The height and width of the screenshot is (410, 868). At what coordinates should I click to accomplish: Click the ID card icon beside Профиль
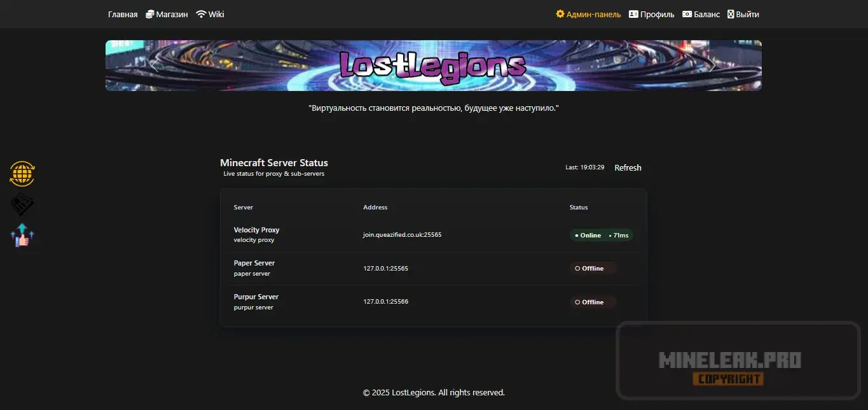tap(633, 14)
